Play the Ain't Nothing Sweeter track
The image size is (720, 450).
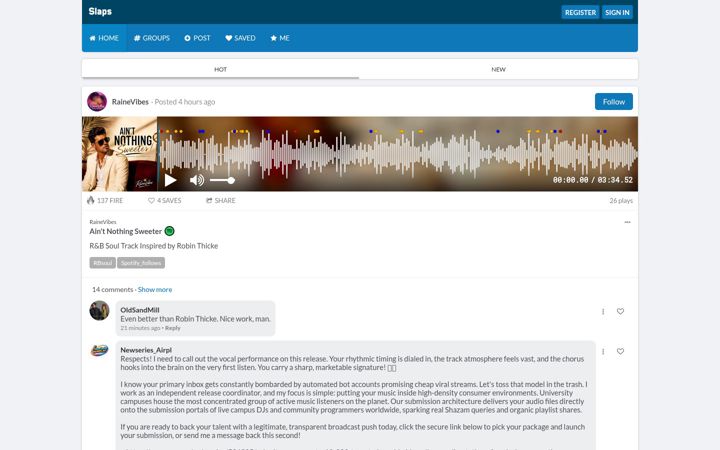click(170, 180)
